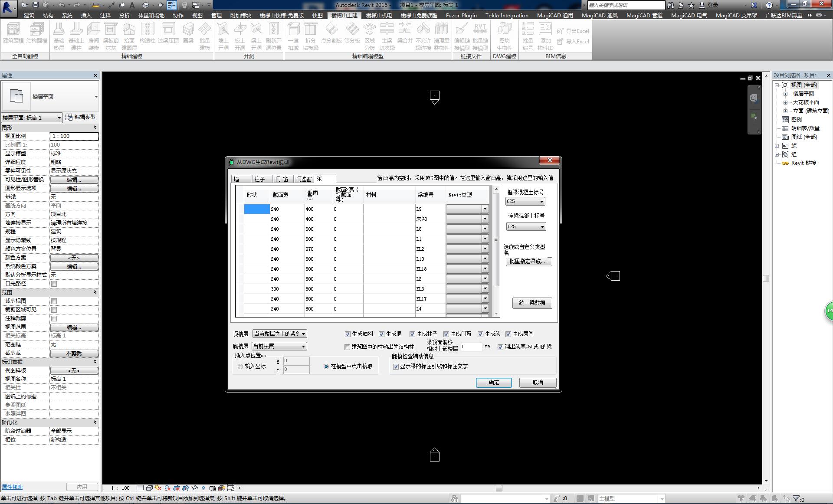Click the 批量编号 icon
Screen dimensions: 833x504
point(528,36)
